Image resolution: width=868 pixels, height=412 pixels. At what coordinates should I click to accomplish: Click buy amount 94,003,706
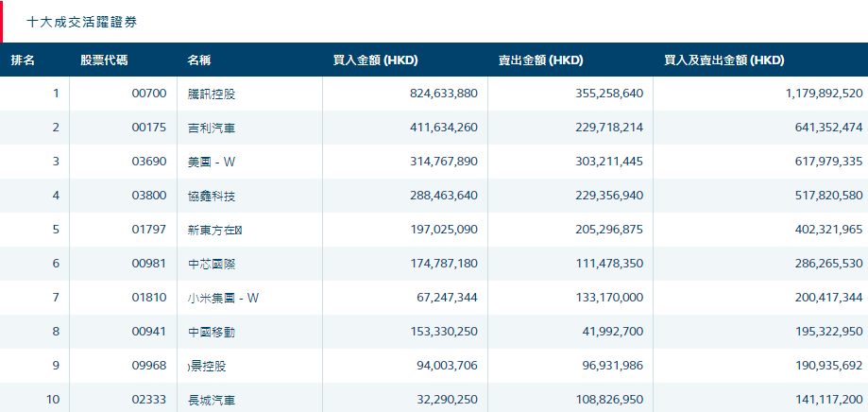(447, 366)
